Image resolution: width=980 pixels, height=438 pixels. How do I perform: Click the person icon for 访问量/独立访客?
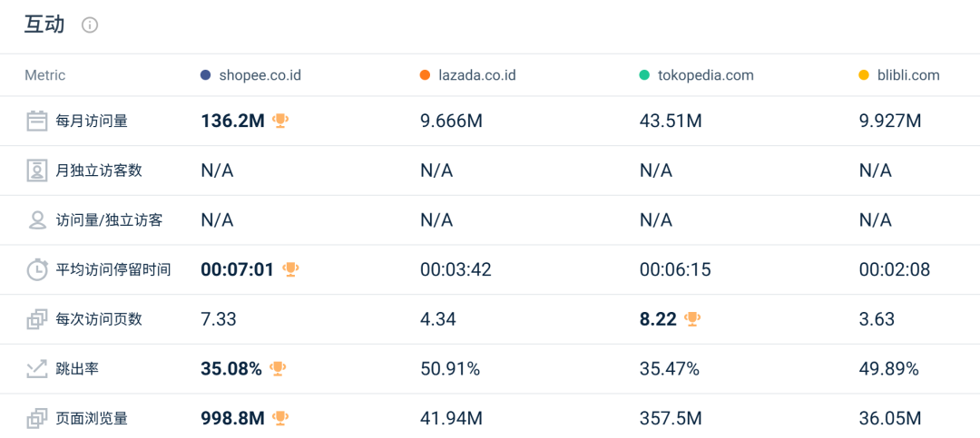coord(37,220)
